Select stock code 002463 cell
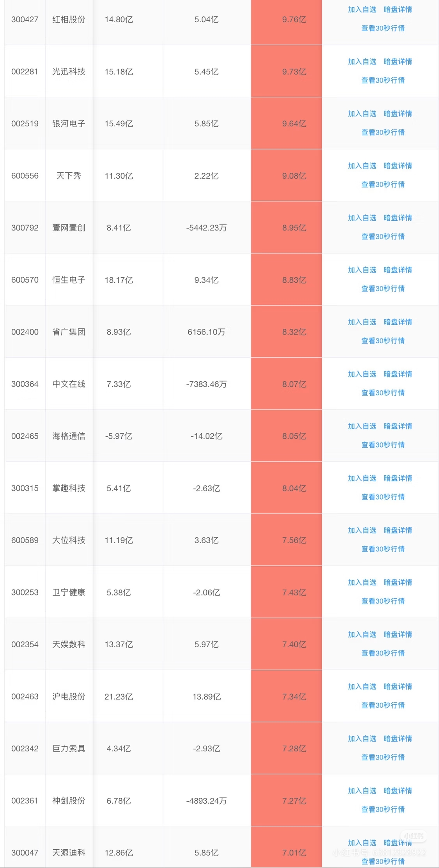Screen dimensions: 439x868 click(25, 696)
